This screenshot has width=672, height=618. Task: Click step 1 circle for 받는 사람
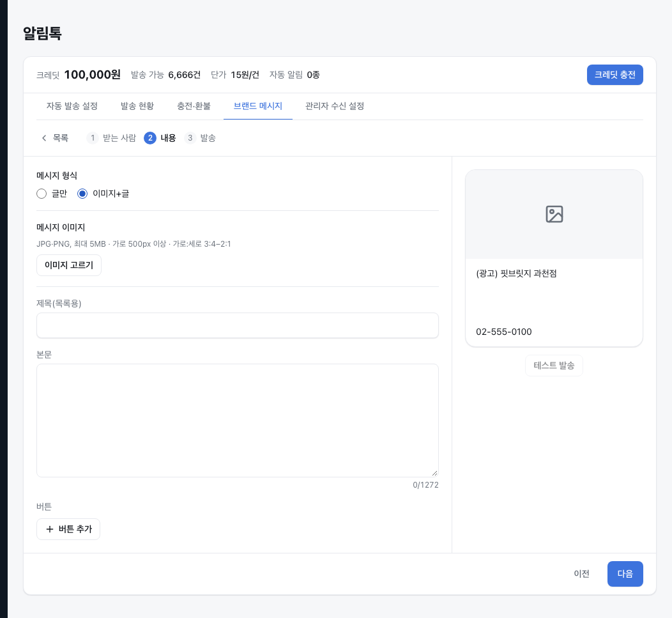pos(93,137)
